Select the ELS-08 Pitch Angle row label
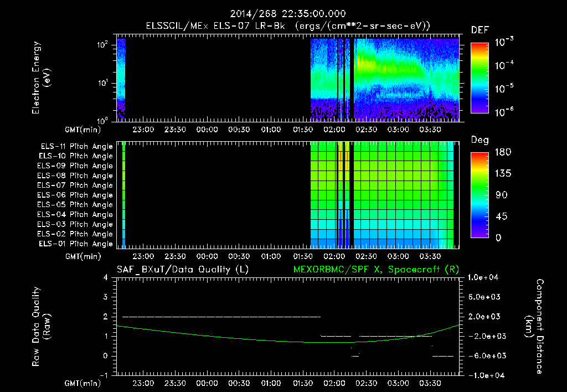This screenshot has width=567, height=392. point(75,176)
